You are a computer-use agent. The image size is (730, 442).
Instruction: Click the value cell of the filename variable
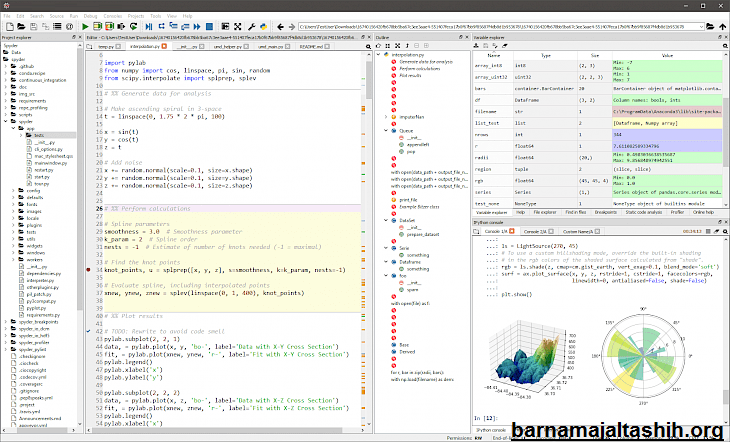coord(667,112)
